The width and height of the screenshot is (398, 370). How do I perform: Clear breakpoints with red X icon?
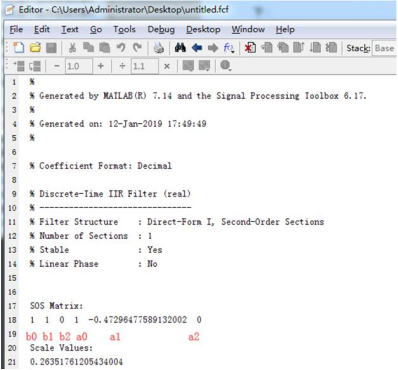[250, 48]
